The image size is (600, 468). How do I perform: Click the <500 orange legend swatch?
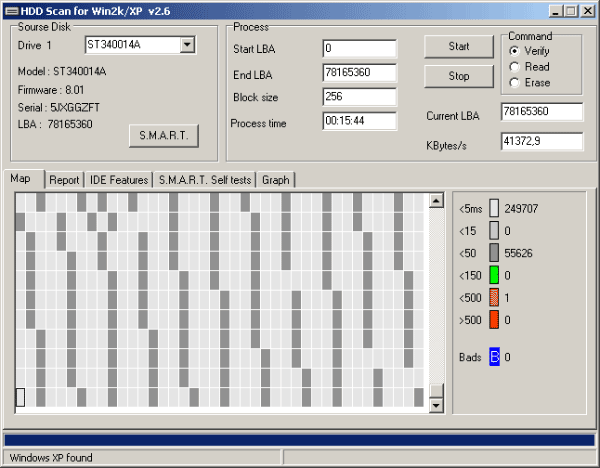click(494, 297)
